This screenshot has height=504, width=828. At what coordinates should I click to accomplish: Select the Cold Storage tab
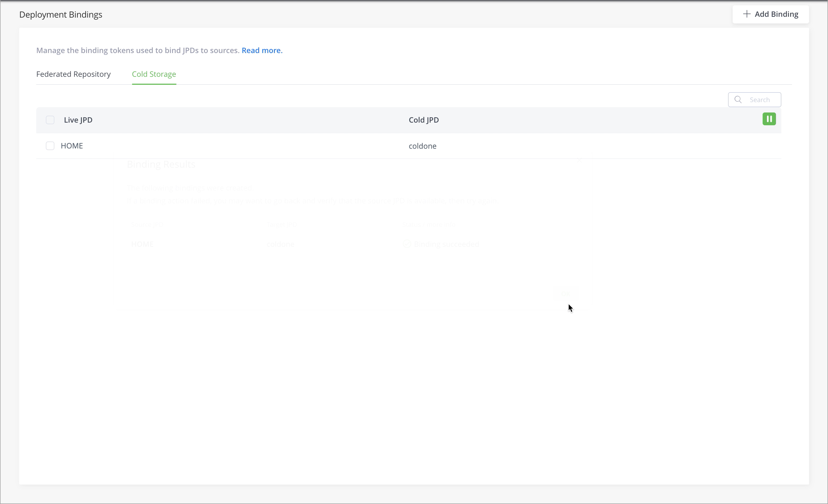click(154, 74)
